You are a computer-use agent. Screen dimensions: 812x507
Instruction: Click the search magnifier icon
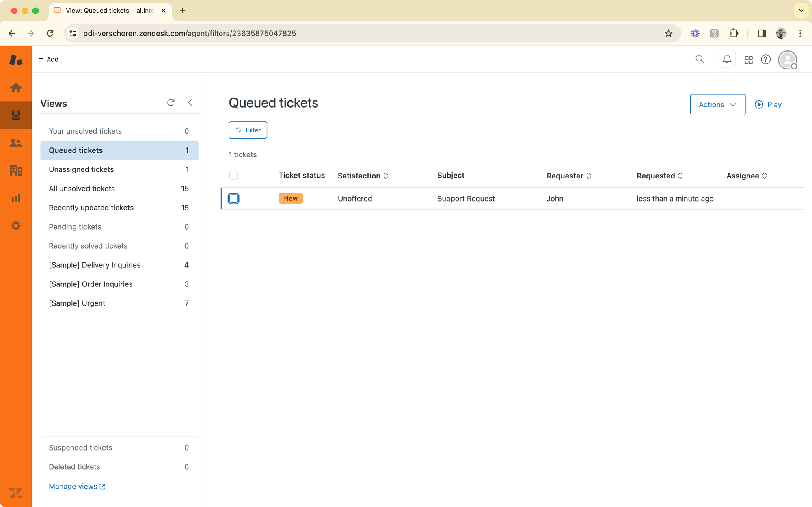(x=700, y=59)
